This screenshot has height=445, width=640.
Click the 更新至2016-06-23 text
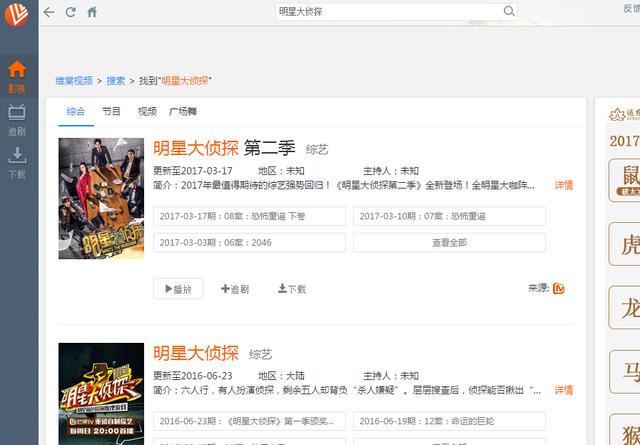tap(193, 376)
